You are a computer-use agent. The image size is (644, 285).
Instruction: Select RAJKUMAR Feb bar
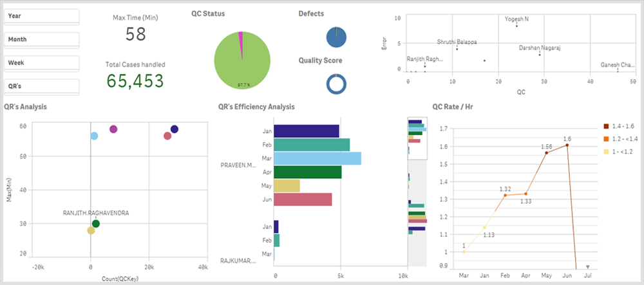[276, 241]
